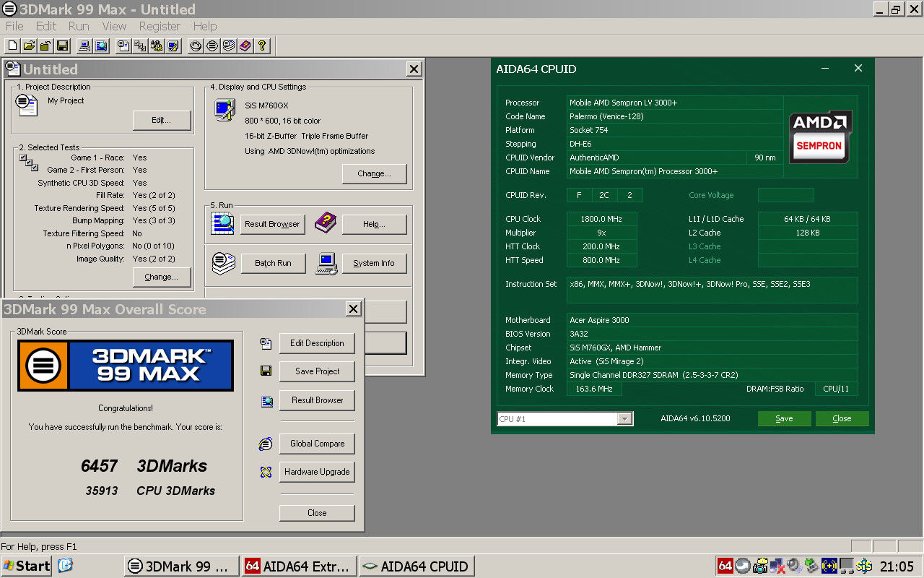Open the Help menu
924x578 pixels.
coord(205,26)
